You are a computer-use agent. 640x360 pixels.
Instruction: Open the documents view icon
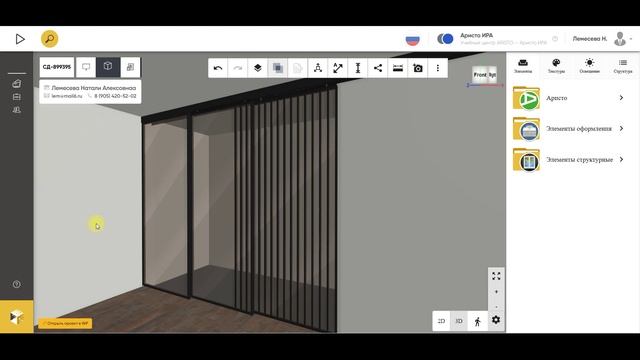[130, 67]
